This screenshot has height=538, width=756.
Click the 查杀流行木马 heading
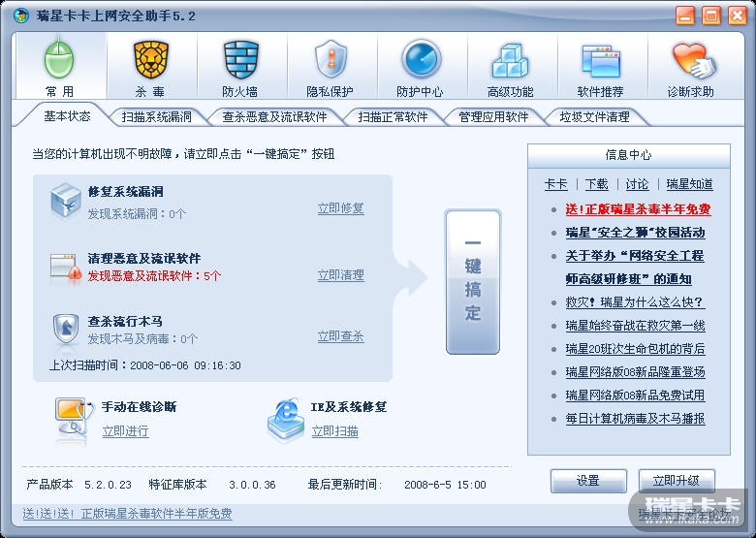click(x=125, y=321)
